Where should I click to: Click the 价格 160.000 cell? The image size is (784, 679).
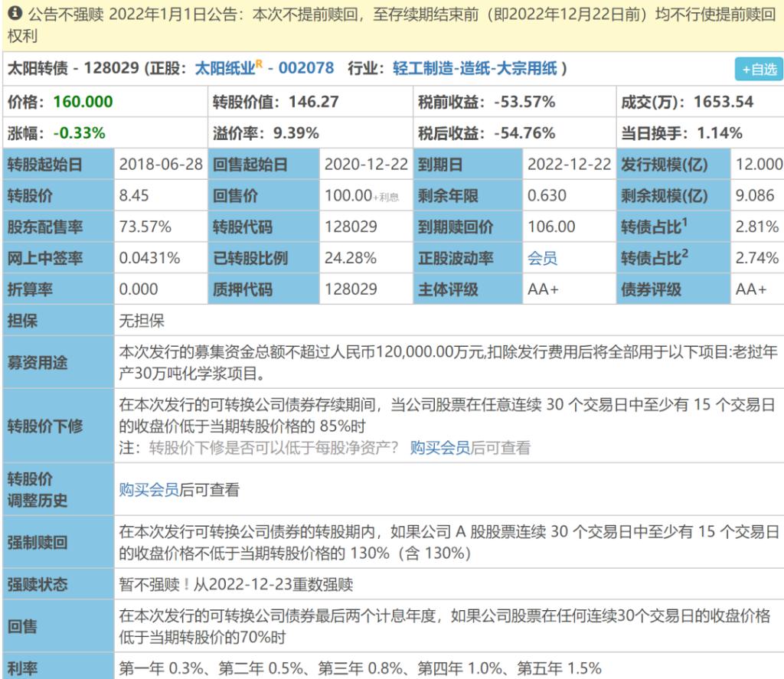[60, 102]
